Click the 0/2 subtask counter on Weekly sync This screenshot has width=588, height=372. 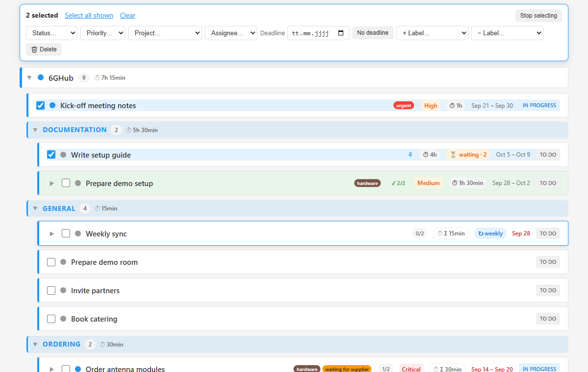pos(420,233)
